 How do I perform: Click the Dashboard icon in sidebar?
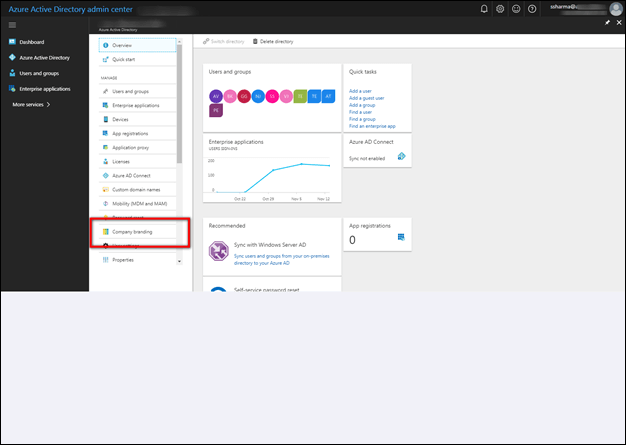12,42
